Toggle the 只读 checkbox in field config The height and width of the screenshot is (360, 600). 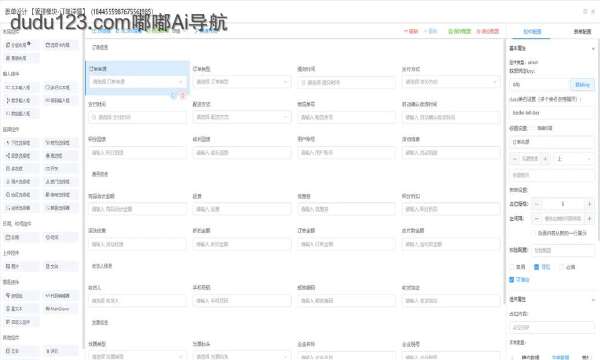tap(542, 267)
